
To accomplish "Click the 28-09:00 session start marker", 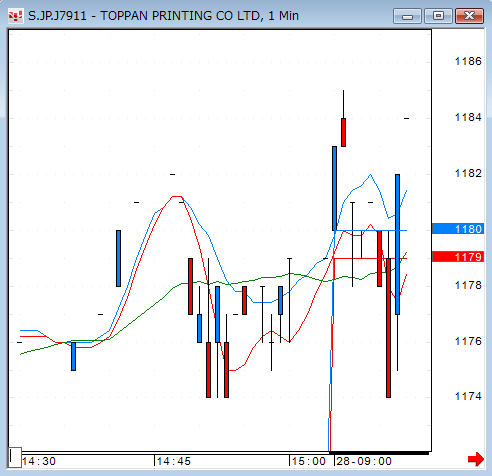I will 364,461.
